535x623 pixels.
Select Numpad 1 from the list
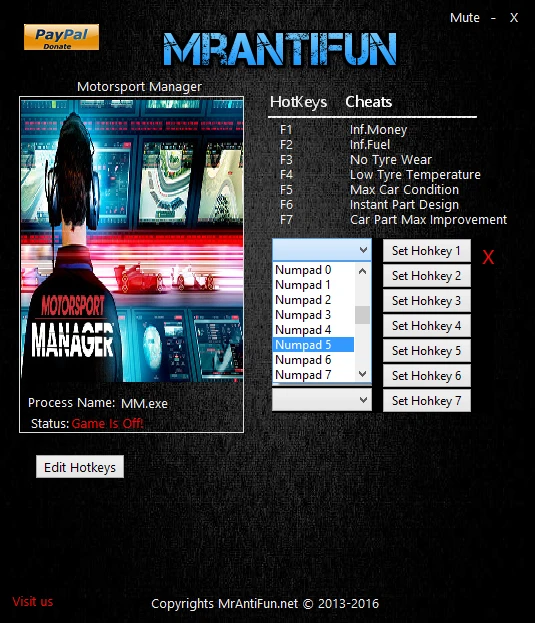pyautogui.click(x=313, y=285)
